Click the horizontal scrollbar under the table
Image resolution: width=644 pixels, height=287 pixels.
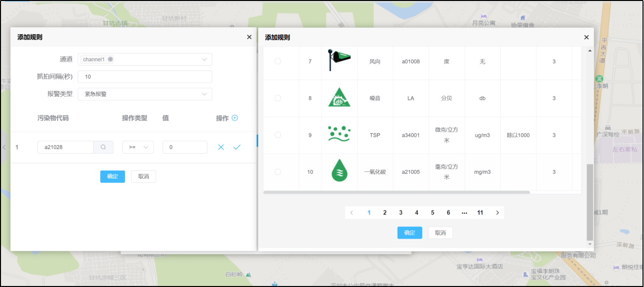396,192
